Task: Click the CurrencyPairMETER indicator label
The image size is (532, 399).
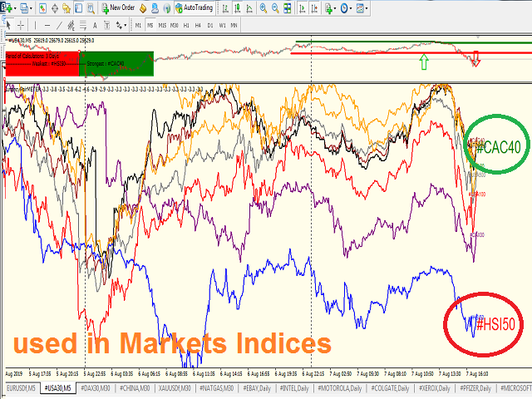Action: [x=22, y=89]
